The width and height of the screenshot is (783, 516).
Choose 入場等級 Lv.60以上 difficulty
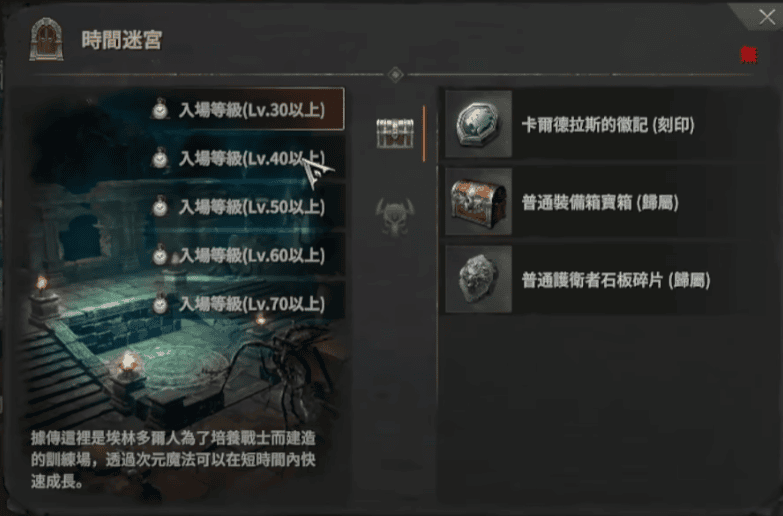pyautogui.click(x=246, y=255)
